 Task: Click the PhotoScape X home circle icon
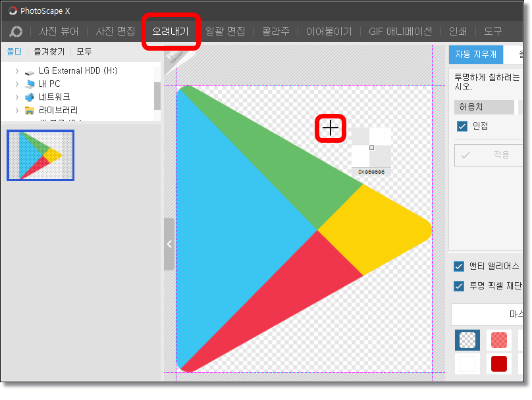[16, 32]
